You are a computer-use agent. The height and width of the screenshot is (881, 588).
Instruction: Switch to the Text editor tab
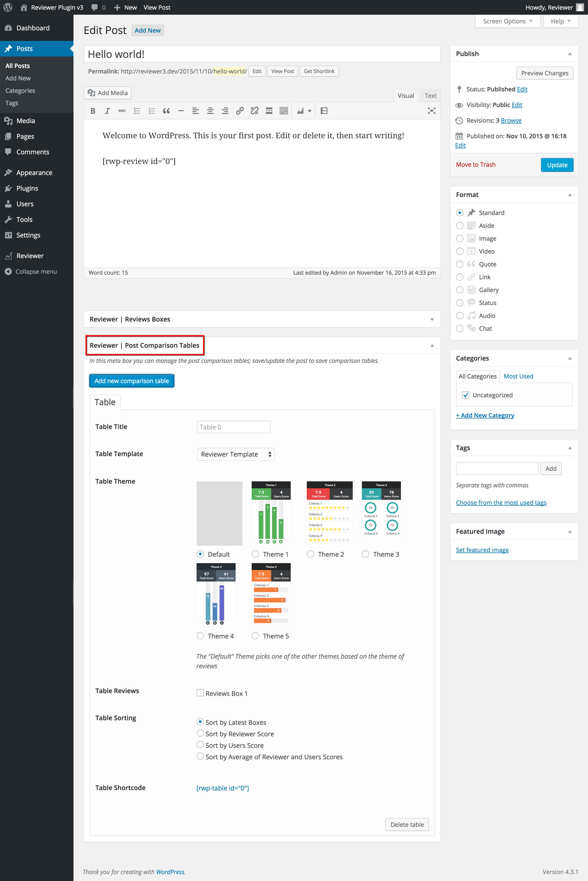(x=430, y=96)
